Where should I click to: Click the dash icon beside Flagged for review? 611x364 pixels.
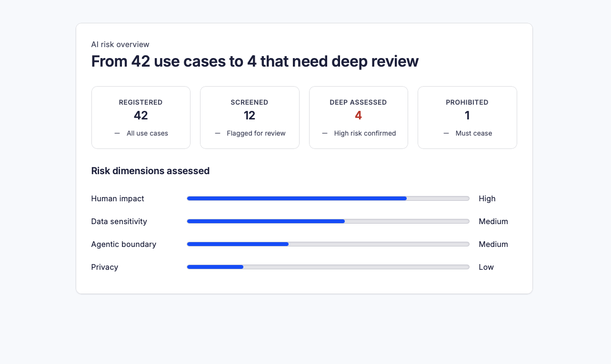[x=218, y=133]
